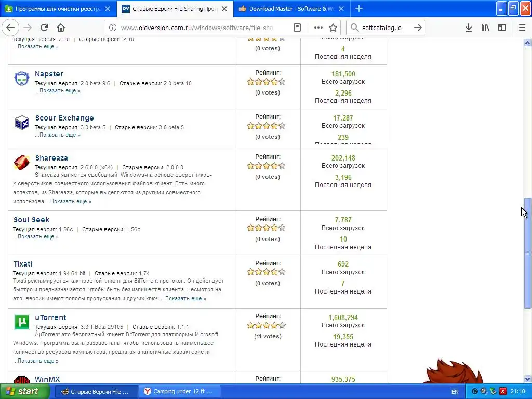Open the Tixati program page
This screenshot has height=399, width=532.
pos(23,264)
